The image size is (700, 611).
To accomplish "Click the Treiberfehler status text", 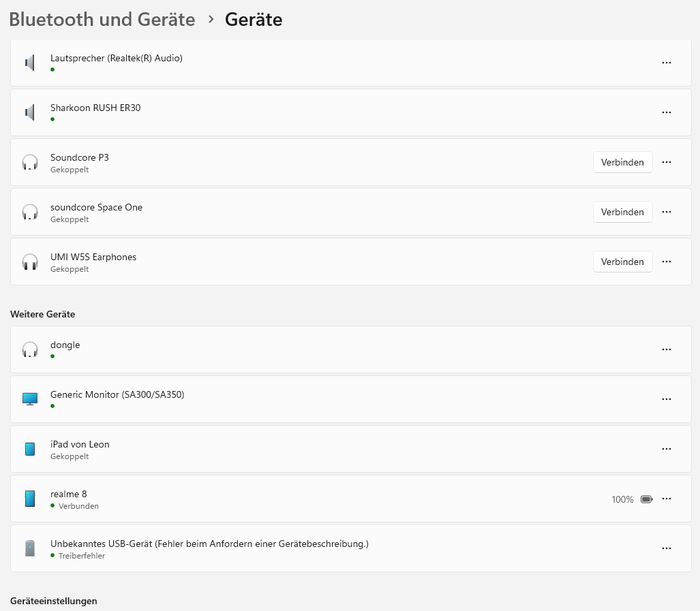I will 81,555.
